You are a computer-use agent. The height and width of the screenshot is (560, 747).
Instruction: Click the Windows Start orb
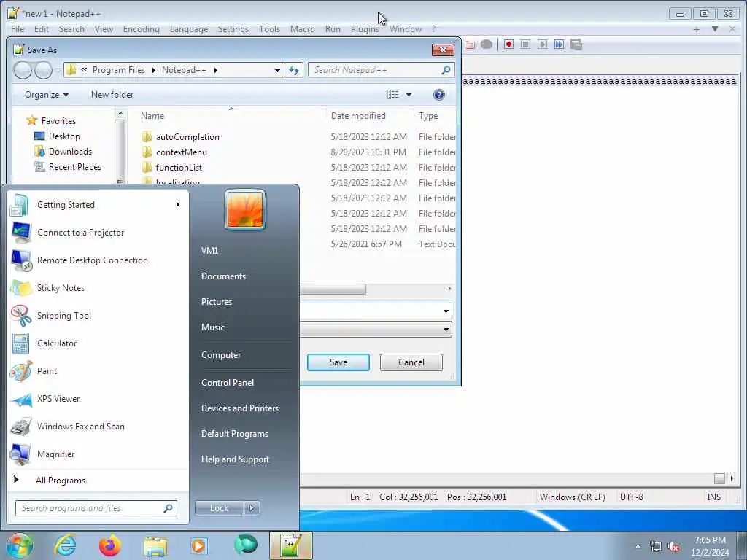[x=20, y=545]
